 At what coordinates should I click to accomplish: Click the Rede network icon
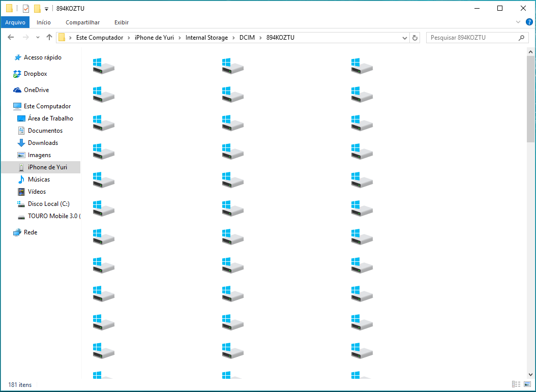[17, 232]
